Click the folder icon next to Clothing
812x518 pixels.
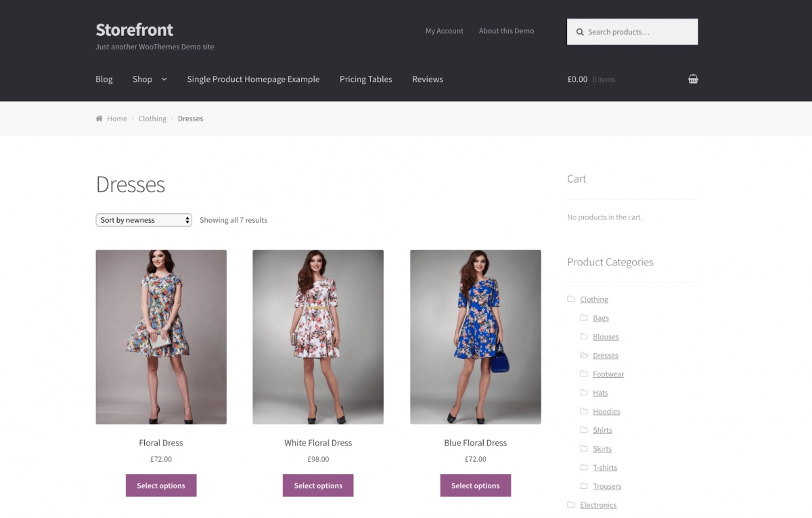[572, 299]
